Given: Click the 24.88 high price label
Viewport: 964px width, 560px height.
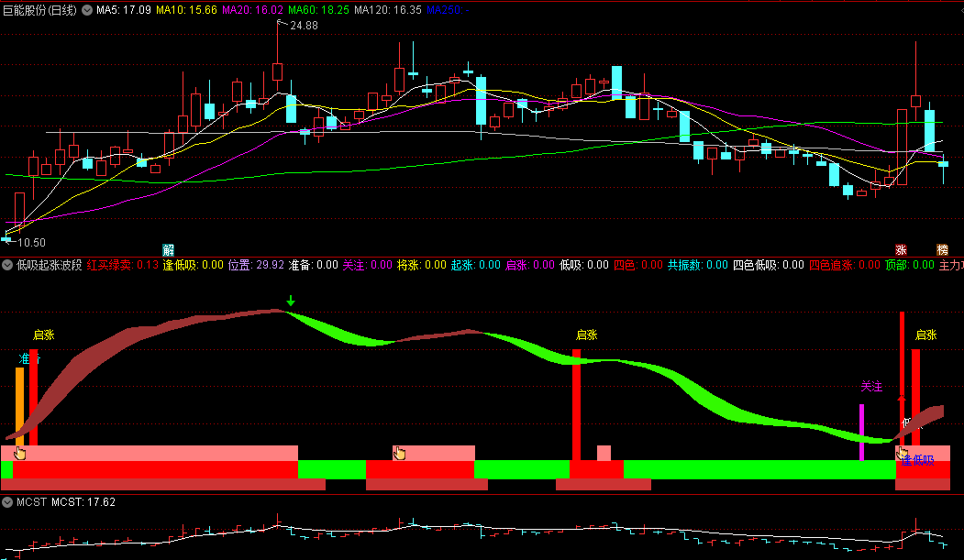Looking at the screenshot, I should point(304,25).
